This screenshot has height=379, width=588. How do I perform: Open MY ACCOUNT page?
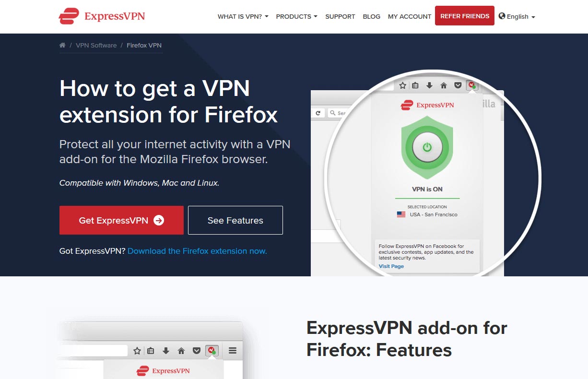point(410,16)
